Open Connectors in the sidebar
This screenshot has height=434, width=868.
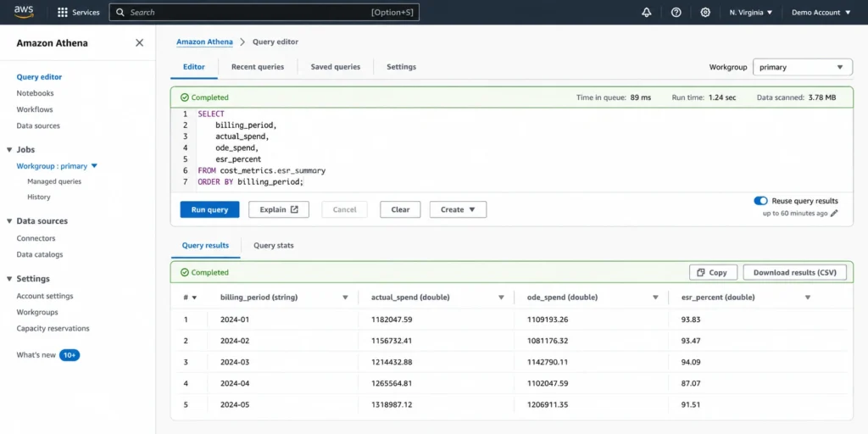pyautogui.click(x=36, y=238)
